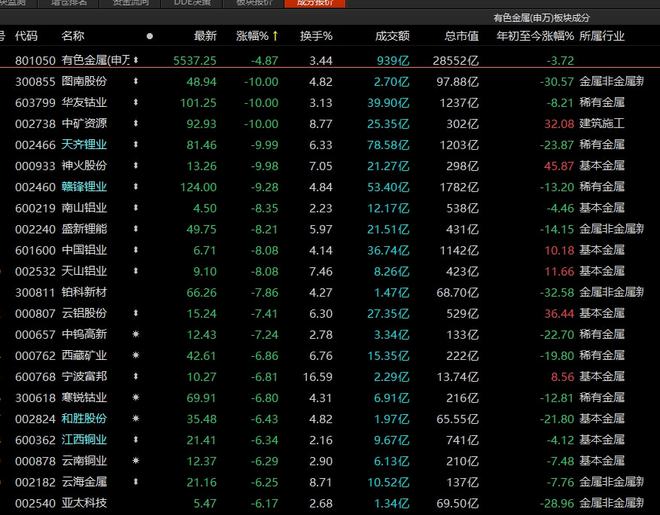The height and width of the screenshot is (515, 660).
Task: Open stock 铂科新材 by its name
Action: coord(84,292)
